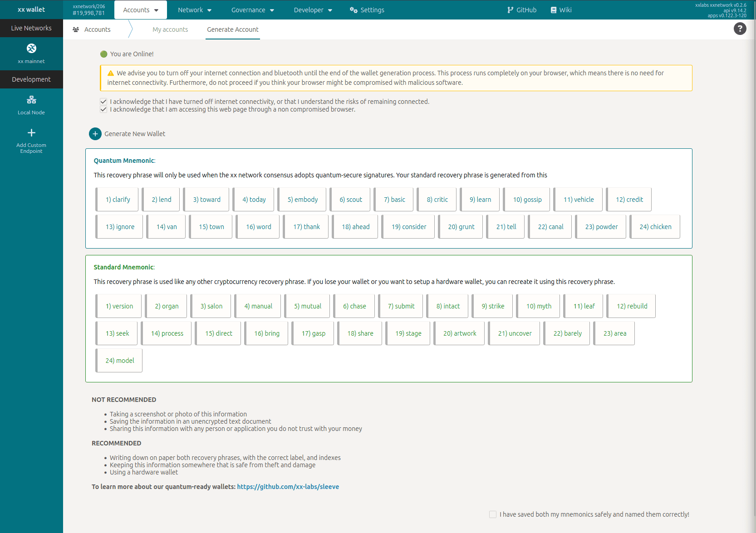Image resolution: width=756 pixels, height=533 pixels.
Task: Open the xx-labs sleeve GitHub link
Action: (x=288, y=487)
